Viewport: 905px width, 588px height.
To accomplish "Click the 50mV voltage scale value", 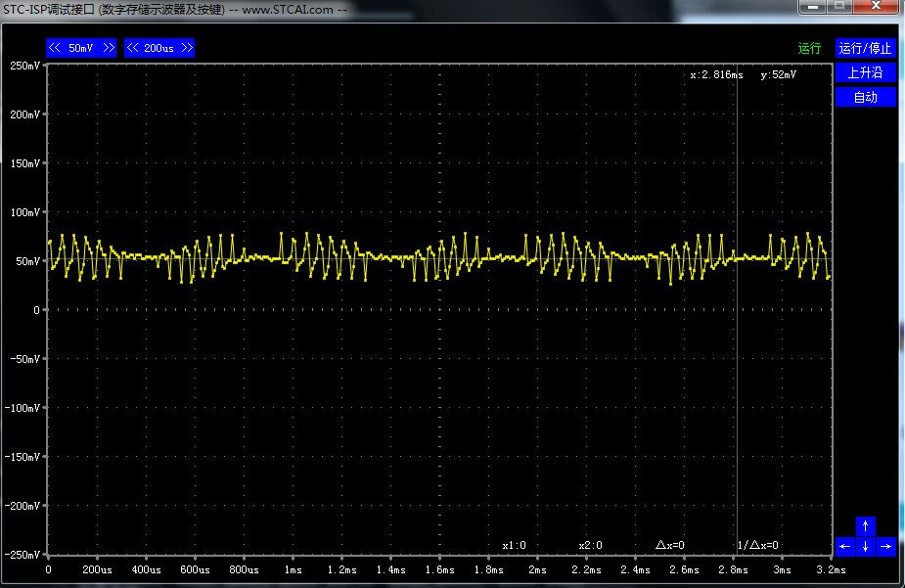I will [x=81, y=48].
